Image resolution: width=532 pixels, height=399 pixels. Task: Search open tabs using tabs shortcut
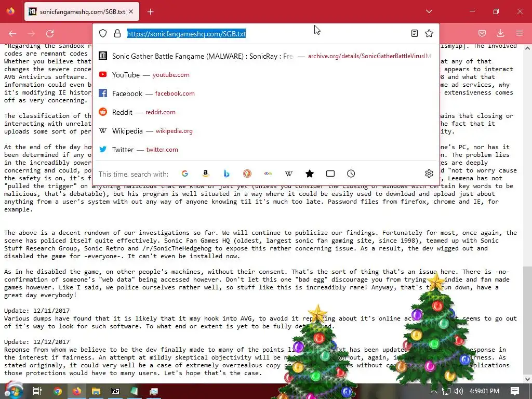point(330,174)
